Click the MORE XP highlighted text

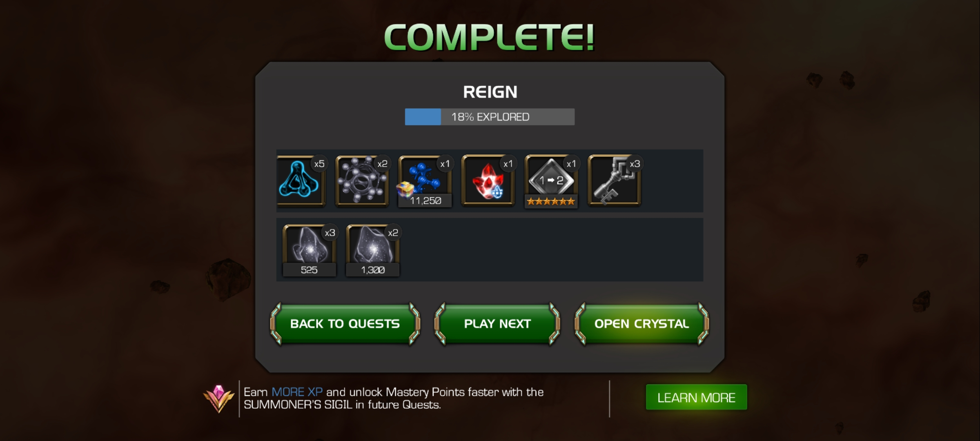point(297,392)
